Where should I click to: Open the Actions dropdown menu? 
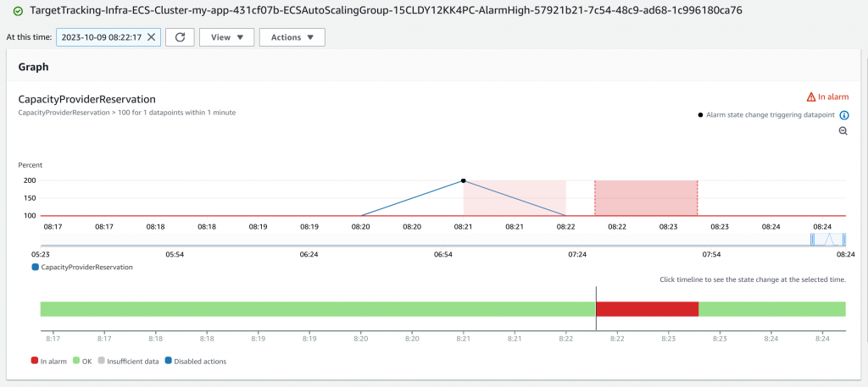pyautogui.click(x=292, y=37)
